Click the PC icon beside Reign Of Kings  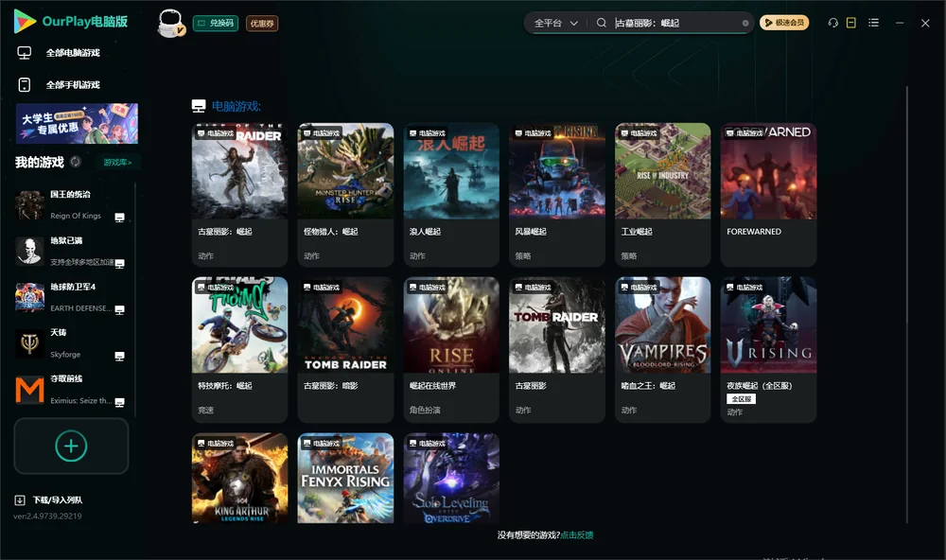(x=119, y=218)
